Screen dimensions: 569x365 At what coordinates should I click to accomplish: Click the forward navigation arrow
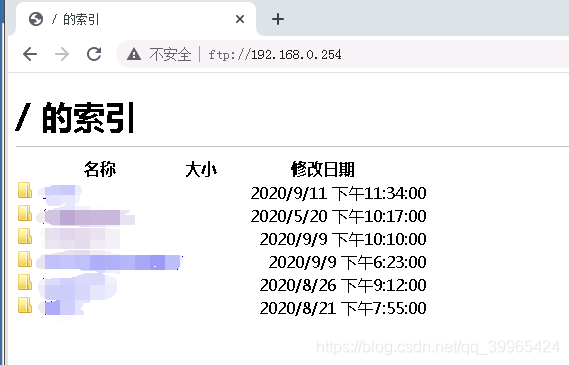point(62,54)
